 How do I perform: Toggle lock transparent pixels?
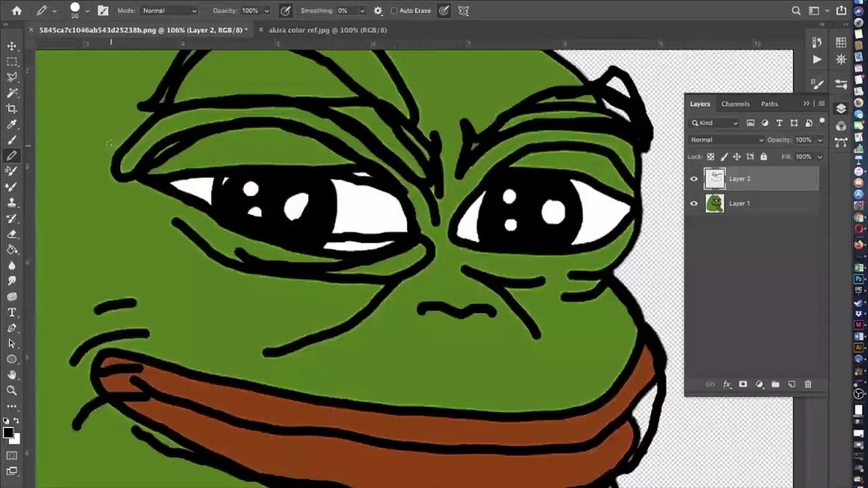(x=711, y=157)
